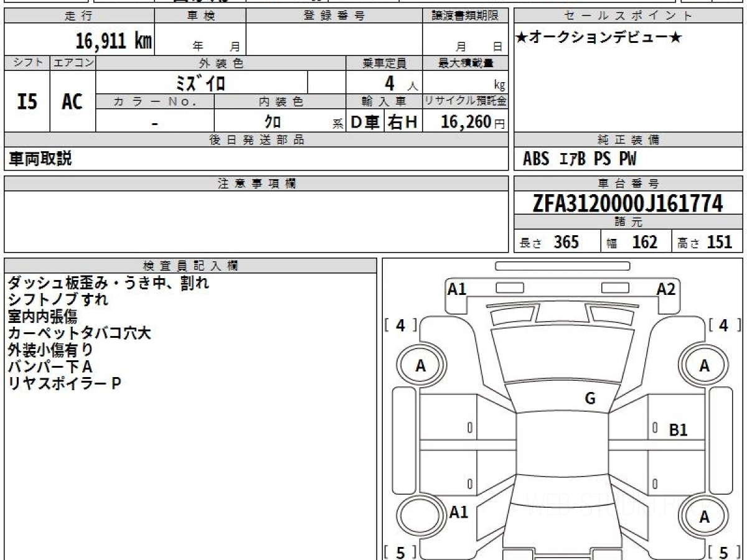Viewport: 747px width, 560px height.
Task: Click the note シフトノブすれ
Action: tap(59, 300)
